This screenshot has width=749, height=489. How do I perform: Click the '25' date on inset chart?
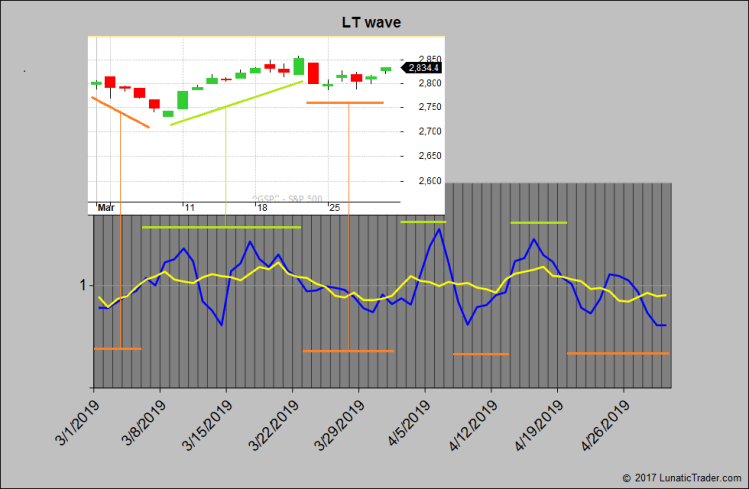point(334,207)
